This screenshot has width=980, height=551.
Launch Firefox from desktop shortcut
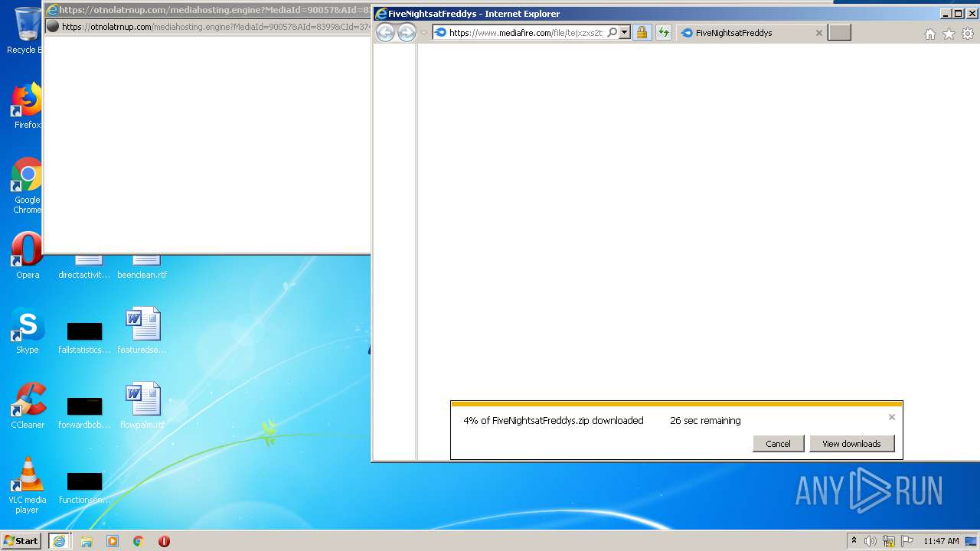(27, 106)
